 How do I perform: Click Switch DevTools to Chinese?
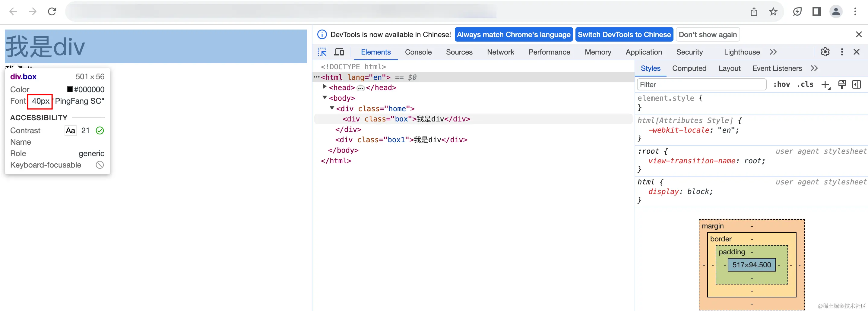pos(624,34)
